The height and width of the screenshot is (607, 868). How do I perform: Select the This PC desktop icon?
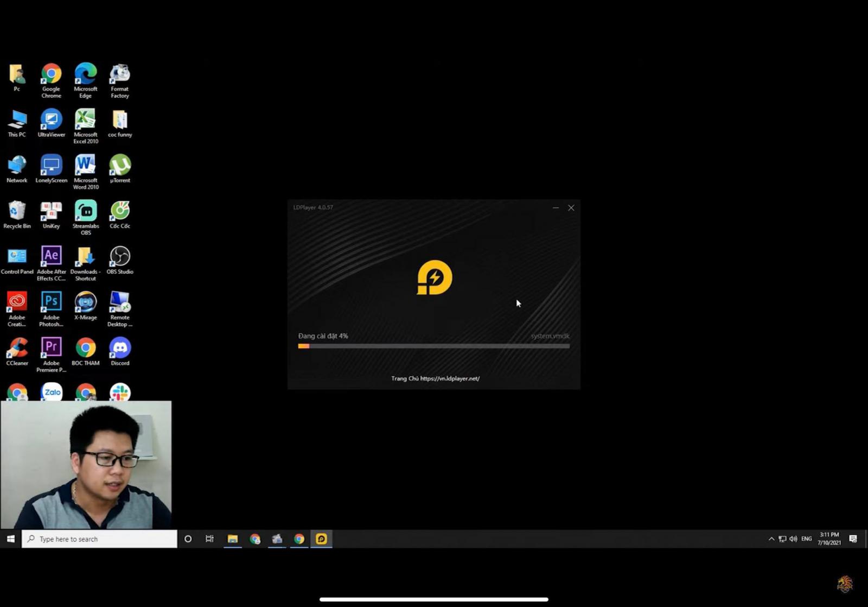pyautogui.click(x=17, y=123)
